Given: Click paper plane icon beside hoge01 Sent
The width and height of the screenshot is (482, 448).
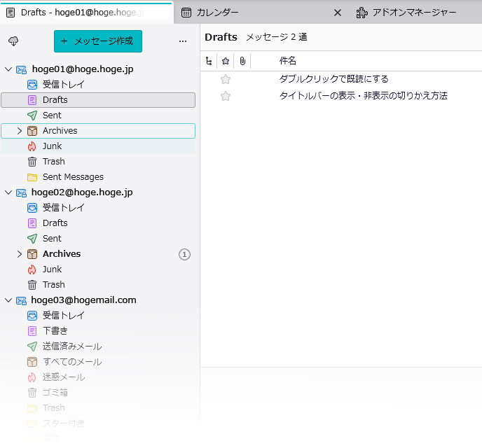Looking at the screenshot, I should pyautogui.click(x=32, y=115).
